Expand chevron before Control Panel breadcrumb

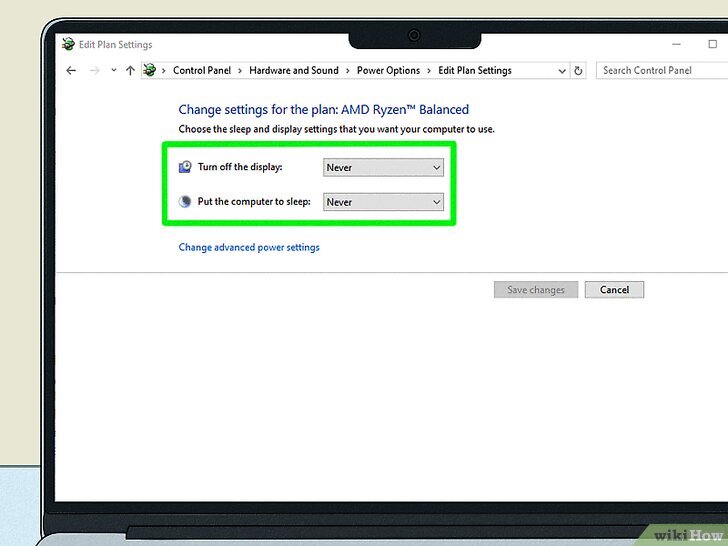pyautogui.click(x=163, y=71)
